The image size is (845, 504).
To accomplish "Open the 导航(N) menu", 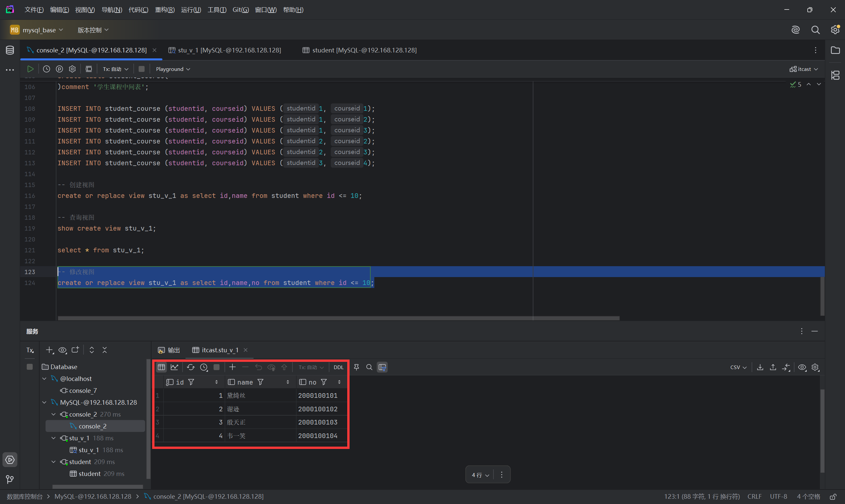I will click(x=112, y=10).
